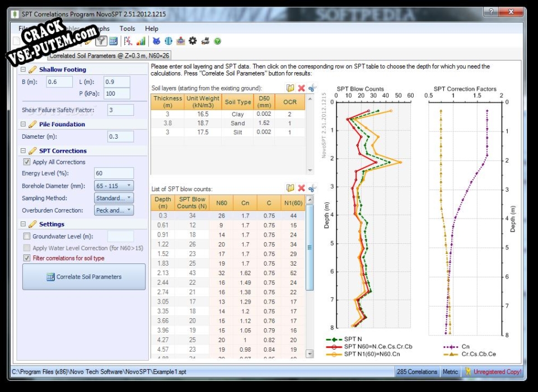Click the Shear Failure Safety Factor field
This screenshot has height=392, width=538.
tap(120, 110)
